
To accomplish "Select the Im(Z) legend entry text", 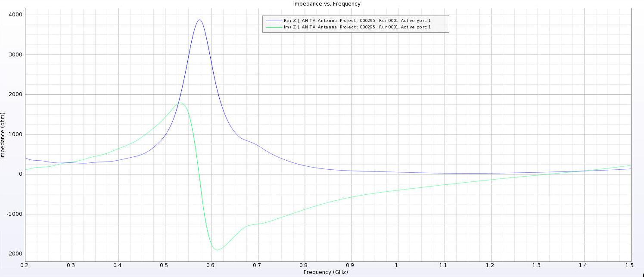I will (x=357, y=27).
